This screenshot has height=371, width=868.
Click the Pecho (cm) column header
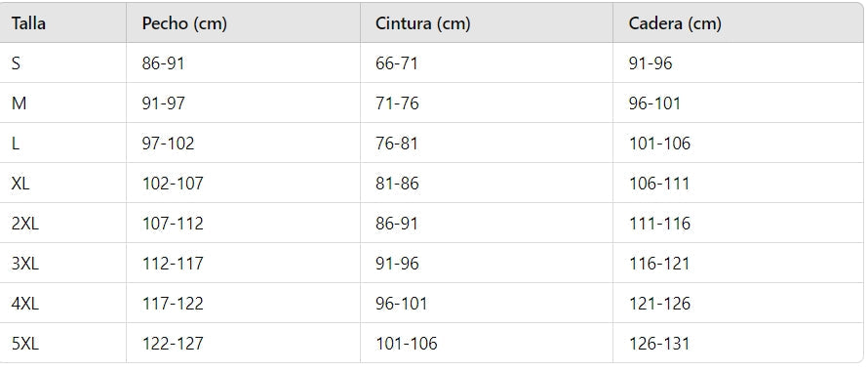click(184, 23)
